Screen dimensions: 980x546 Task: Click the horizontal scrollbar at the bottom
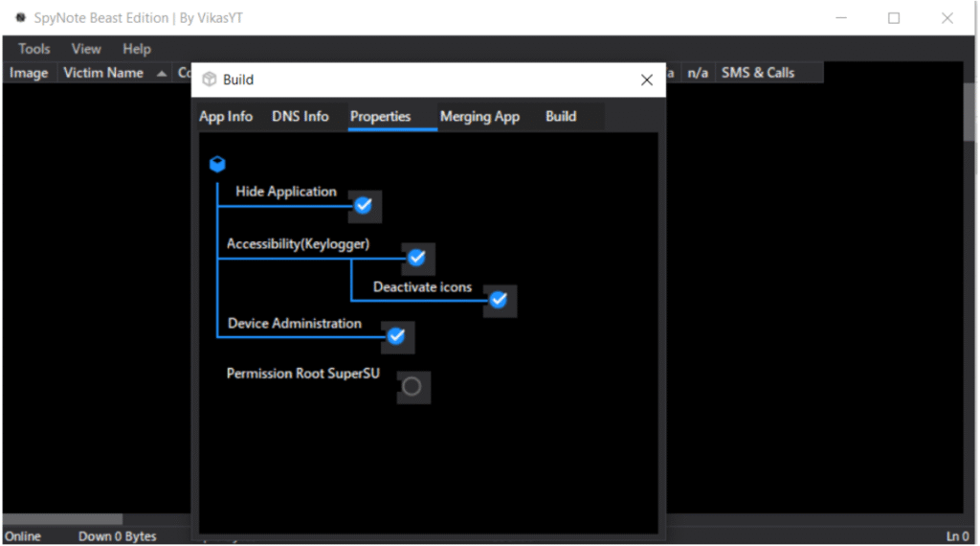point(63,519)
